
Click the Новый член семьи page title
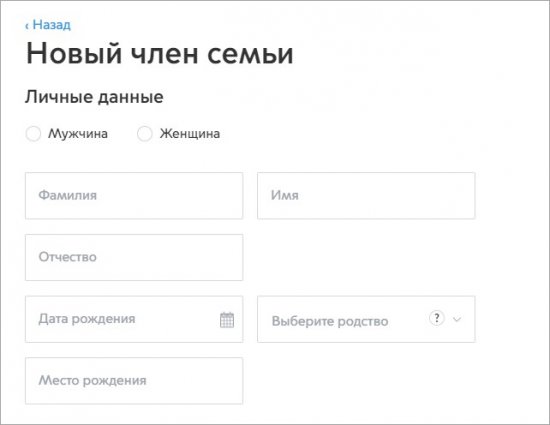point(160,54)
